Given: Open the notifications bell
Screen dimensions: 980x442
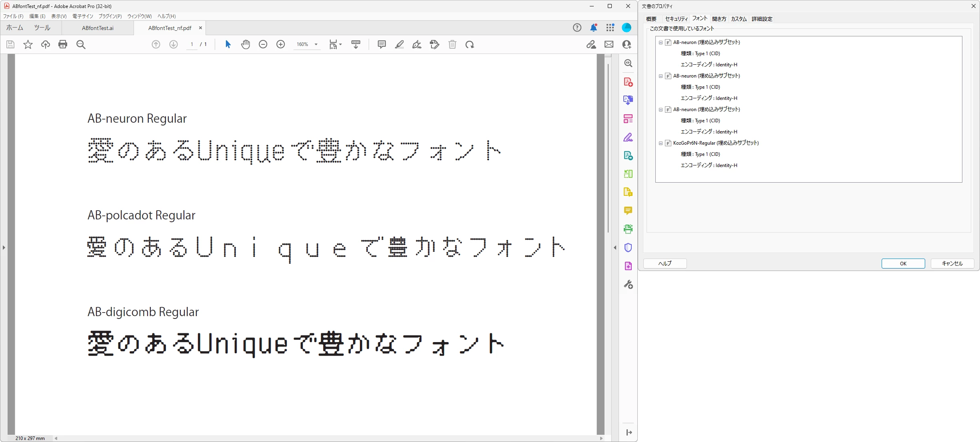Looking at the screenshot, I should coord(593,28).
